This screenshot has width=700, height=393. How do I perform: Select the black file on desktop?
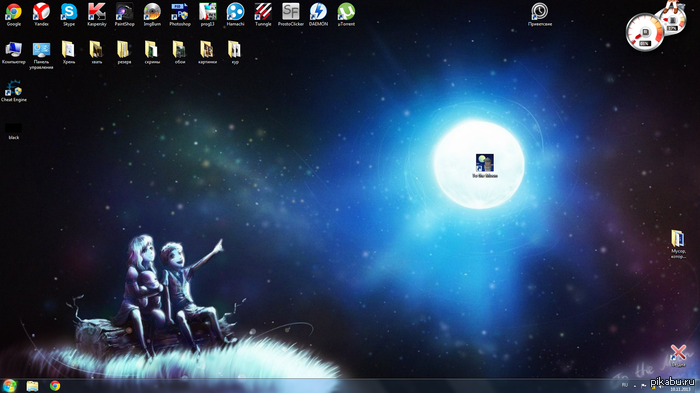[x=13, y=131]
